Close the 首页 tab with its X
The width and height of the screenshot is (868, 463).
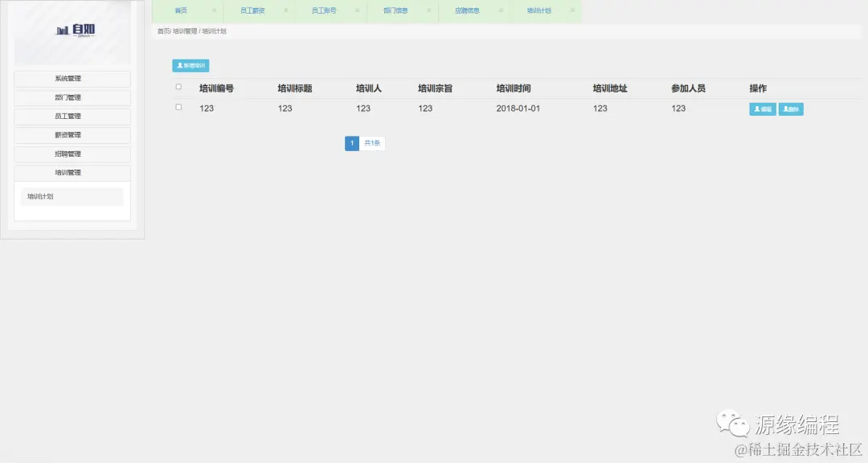(x=215, y=10)
